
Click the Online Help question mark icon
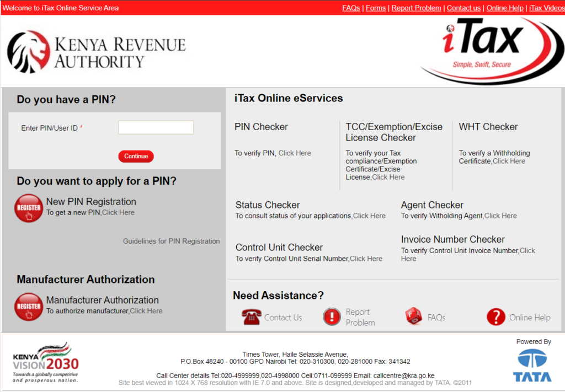click(x=495, y=316)
